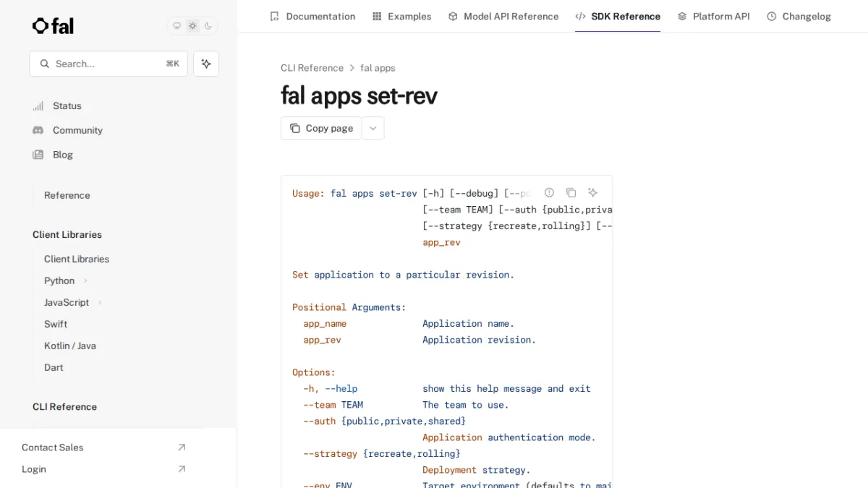
Task: Switch to system theme mode
Action: pyautogui.click(x=176, y=26)
